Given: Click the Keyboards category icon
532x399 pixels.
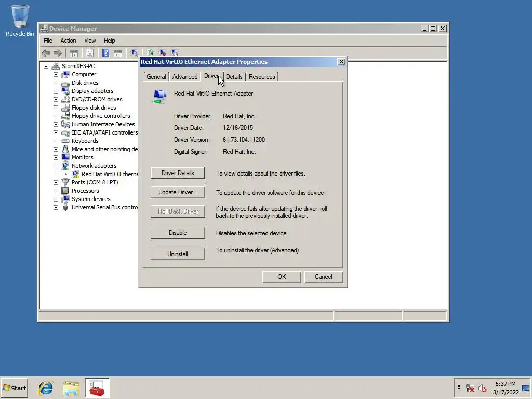Looking at the screenshot, I should pyautogui.click(x=65, y=141).
